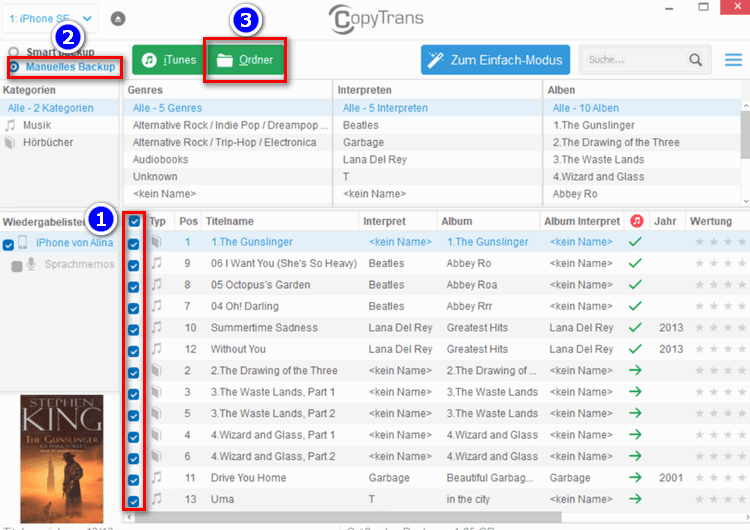Eject the connected iPhone device

click(x=118, y=19)
